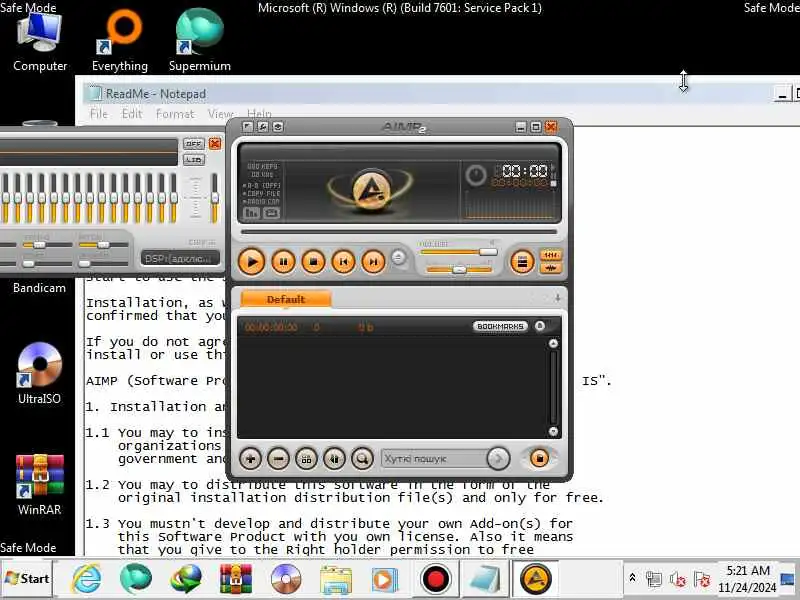
Task: Open AIMP settings with the wrench icon
Action: click(x=263, y=127)
